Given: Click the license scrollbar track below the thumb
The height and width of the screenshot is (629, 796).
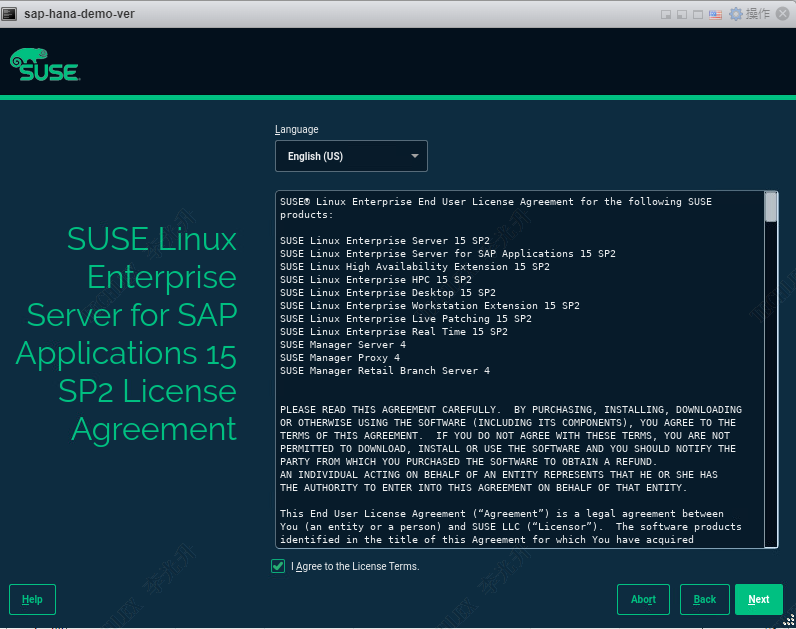Looking at the screenshot, I should tap(771, 384).
